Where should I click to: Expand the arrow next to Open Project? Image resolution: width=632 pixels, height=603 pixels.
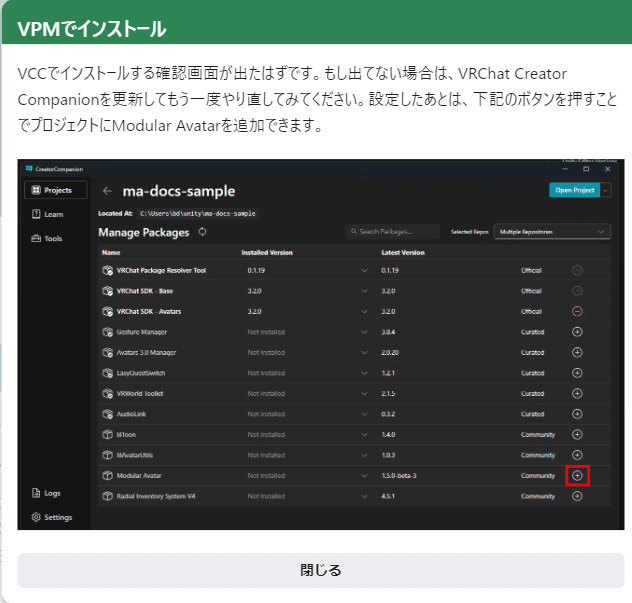click(x=605, y=190)
